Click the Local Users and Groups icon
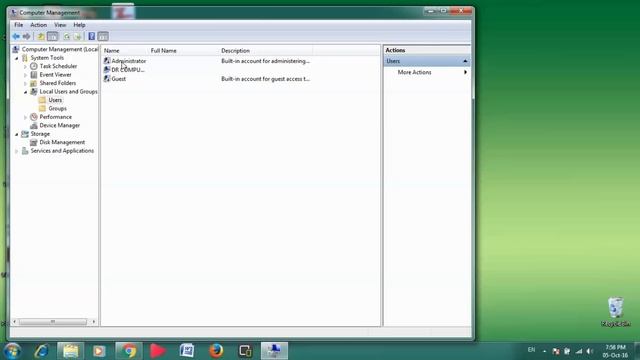 pyautogui.click(x=34, y=91)
